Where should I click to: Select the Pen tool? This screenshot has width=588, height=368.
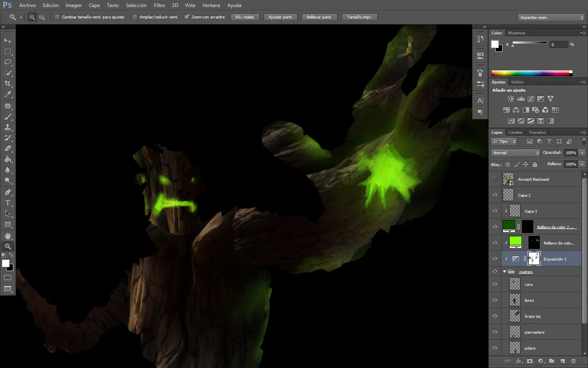point(8,192)
